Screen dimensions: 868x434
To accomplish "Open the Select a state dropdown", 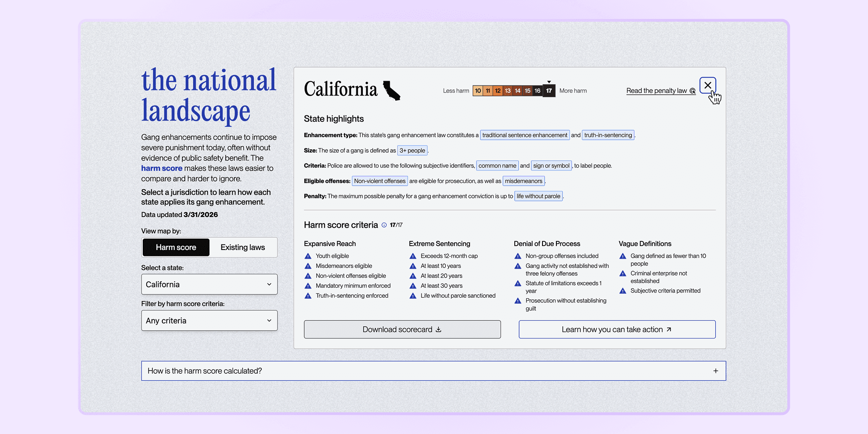I will 209,284.
